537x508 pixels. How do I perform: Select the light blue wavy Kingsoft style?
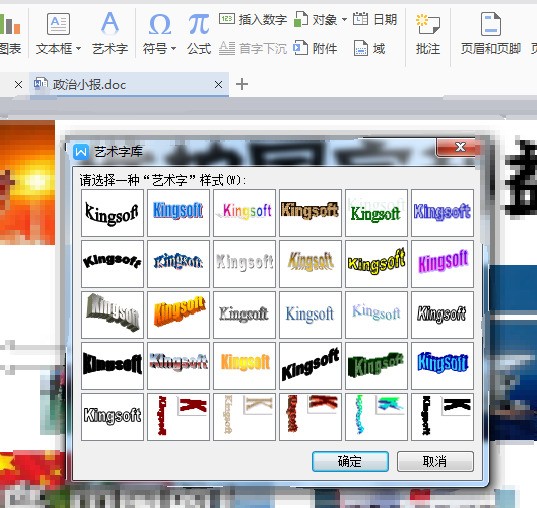click(376, 315)
